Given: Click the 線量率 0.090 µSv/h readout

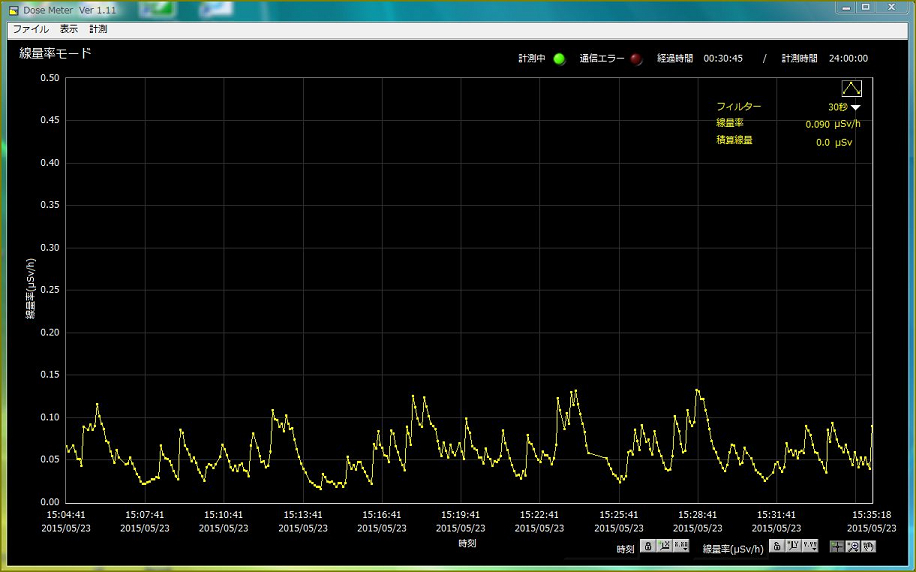Looking at the screenshot, I should pyautogui.click(x=832, y=124).
